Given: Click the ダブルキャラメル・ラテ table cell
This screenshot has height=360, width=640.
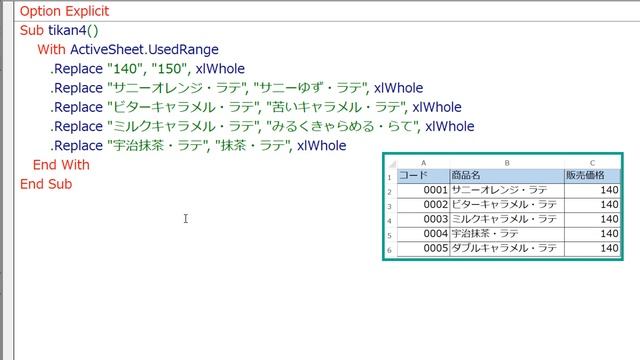Looking at the screenshot, I should [507, 248].
